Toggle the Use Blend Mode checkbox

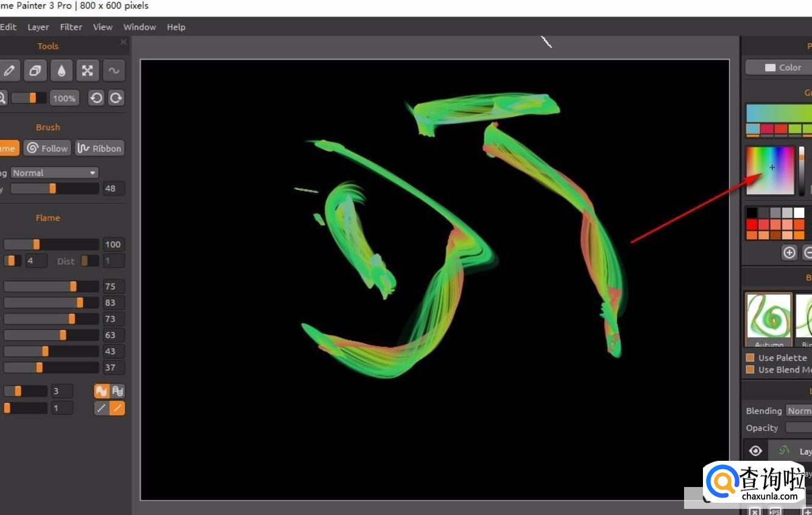coord(750,370)
